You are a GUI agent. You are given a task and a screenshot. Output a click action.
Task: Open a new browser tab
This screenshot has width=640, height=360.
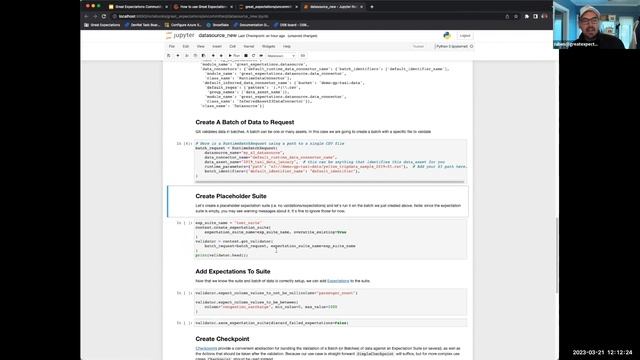click(371, 7)
